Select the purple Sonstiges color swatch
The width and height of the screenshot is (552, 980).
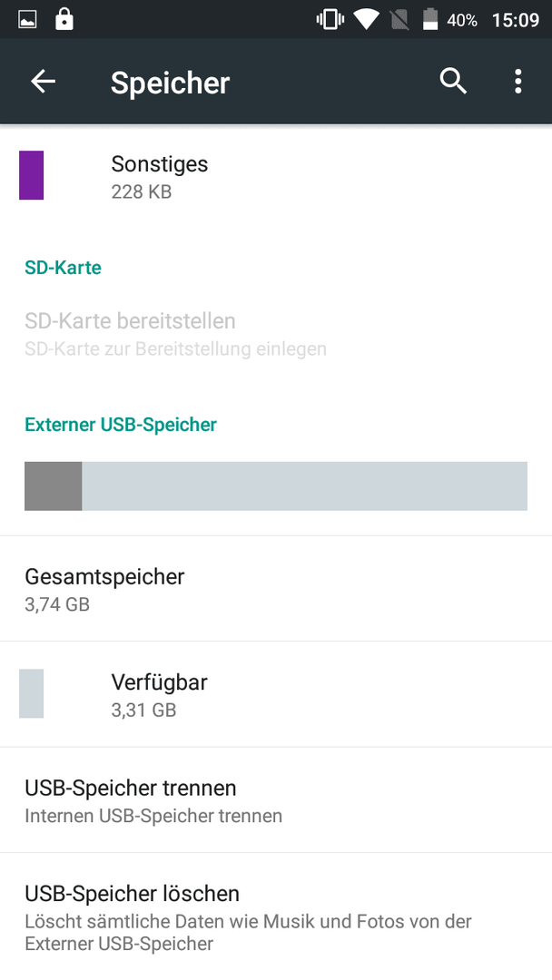coord(31,175)
